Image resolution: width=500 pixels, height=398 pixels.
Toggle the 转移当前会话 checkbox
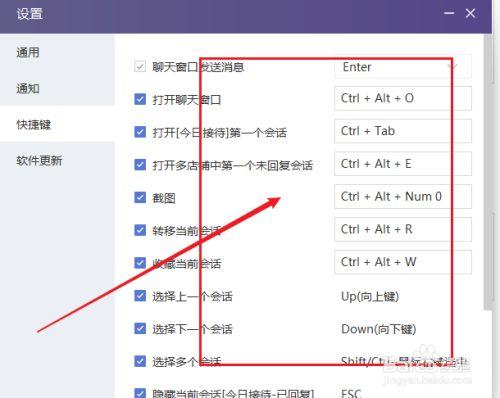click(x=140, y=230)
